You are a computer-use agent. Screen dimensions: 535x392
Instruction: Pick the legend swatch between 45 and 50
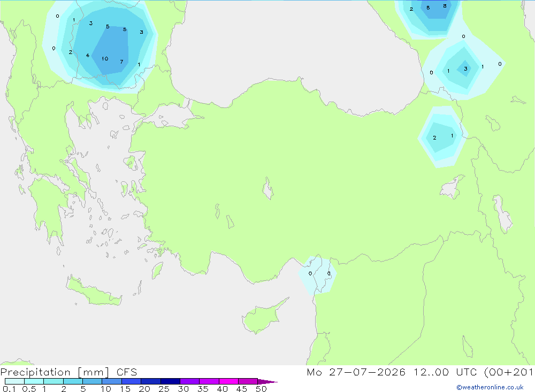coord(248,381)
